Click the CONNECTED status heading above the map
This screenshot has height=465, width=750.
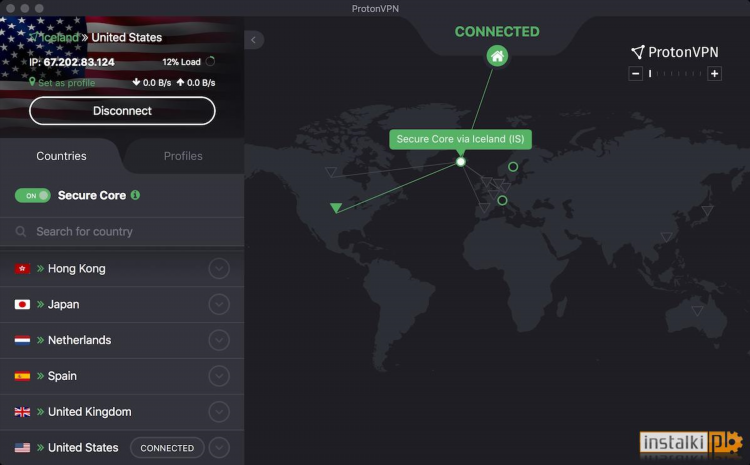[497, 32]
